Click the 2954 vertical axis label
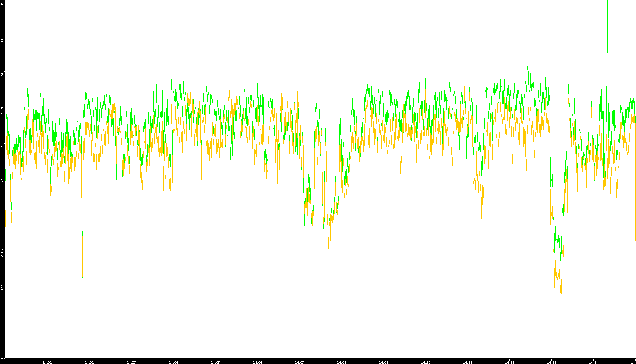Screen dimensions: 636x364 (2, 217)
